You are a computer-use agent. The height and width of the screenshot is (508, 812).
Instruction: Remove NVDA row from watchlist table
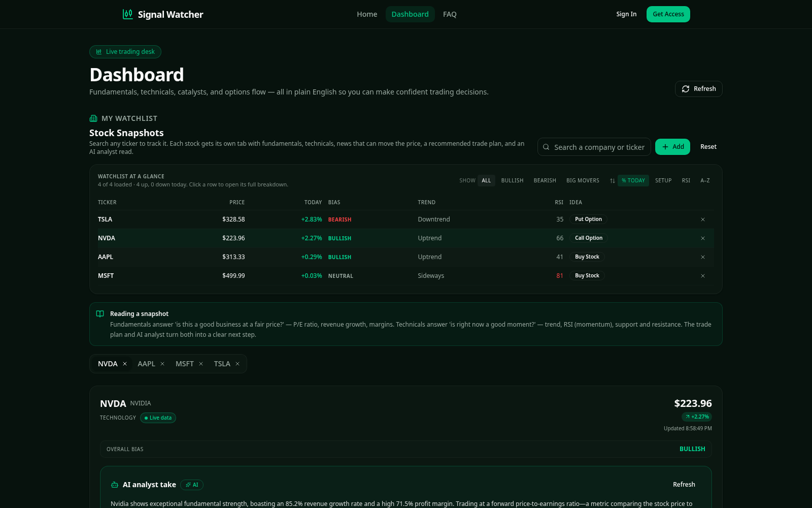click(703, 238)
